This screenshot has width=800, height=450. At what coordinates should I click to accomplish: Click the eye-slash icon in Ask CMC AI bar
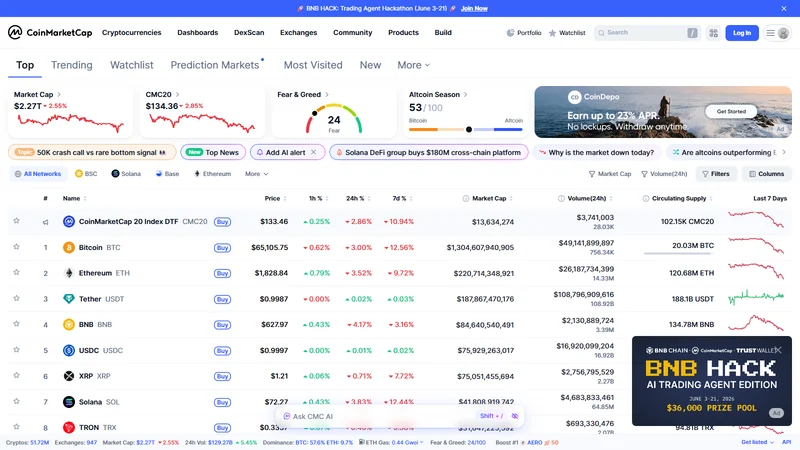[515, 416]
